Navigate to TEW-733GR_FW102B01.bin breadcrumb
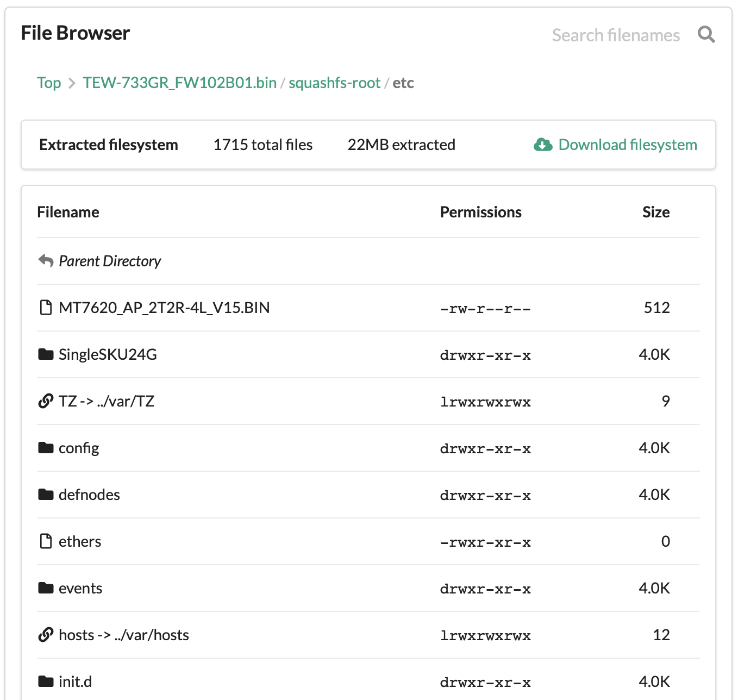This screenshot has height=700, width=738. pos(179,83)
